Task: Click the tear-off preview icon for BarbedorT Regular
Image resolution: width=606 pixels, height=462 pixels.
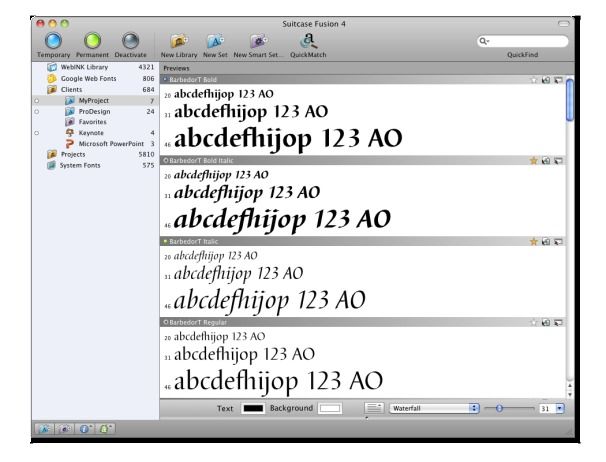Action: click(558, 322)
